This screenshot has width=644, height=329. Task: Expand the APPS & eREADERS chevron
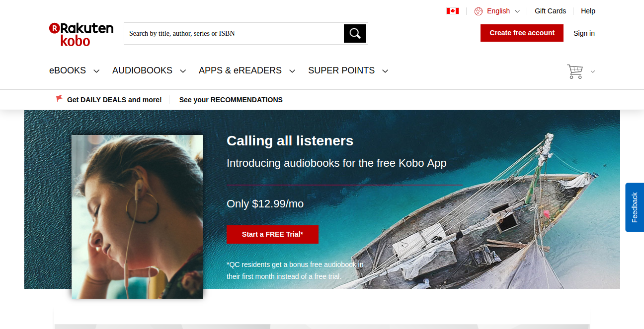coord(292,71)
